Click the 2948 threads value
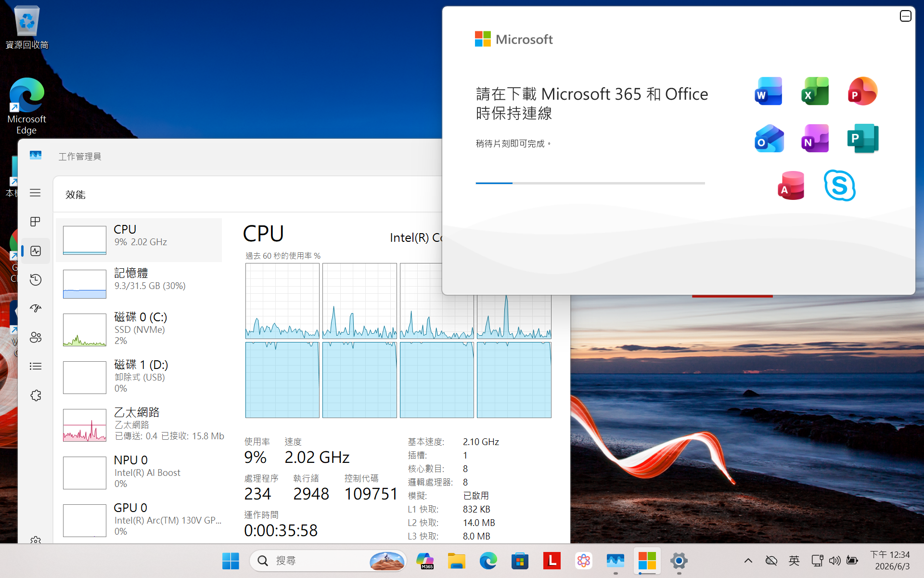This screenshot has width=924, height=578. [311, 494]
